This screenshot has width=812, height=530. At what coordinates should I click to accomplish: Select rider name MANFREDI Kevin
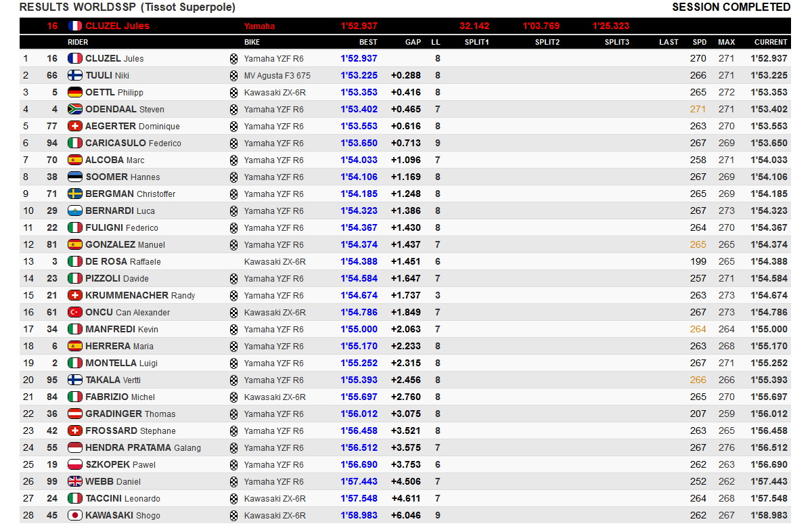[x=122, y=329]
